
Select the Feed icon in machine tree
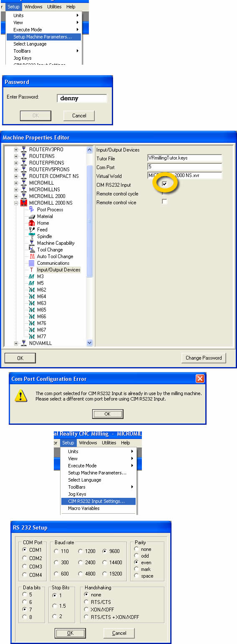click(x=32, y=230)
